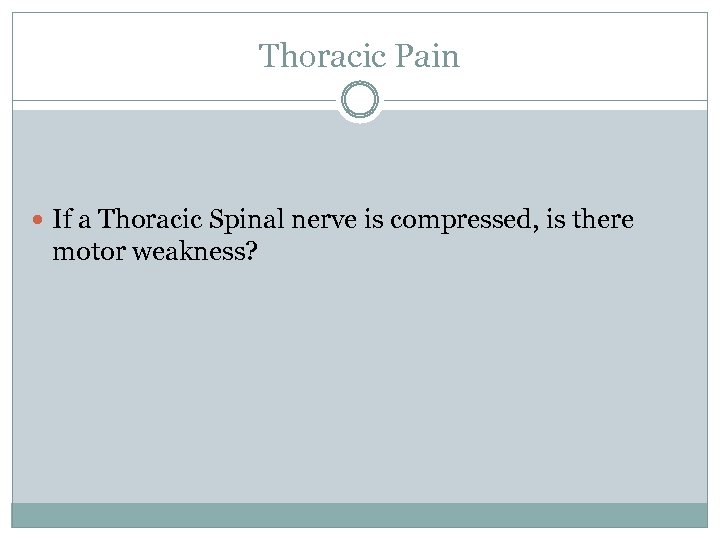Click the word "there" ending the first line
720x540 pixels.
click(x=604, y=219)
